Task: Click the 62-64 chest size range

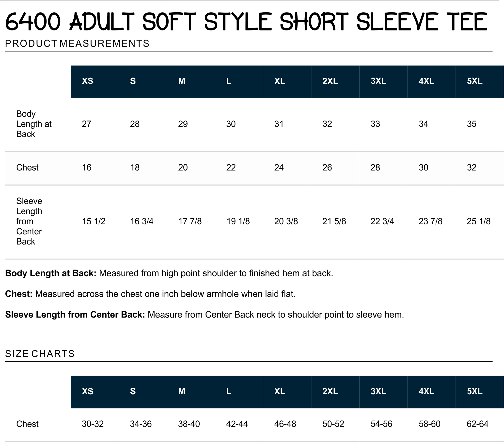Action: 478,424
